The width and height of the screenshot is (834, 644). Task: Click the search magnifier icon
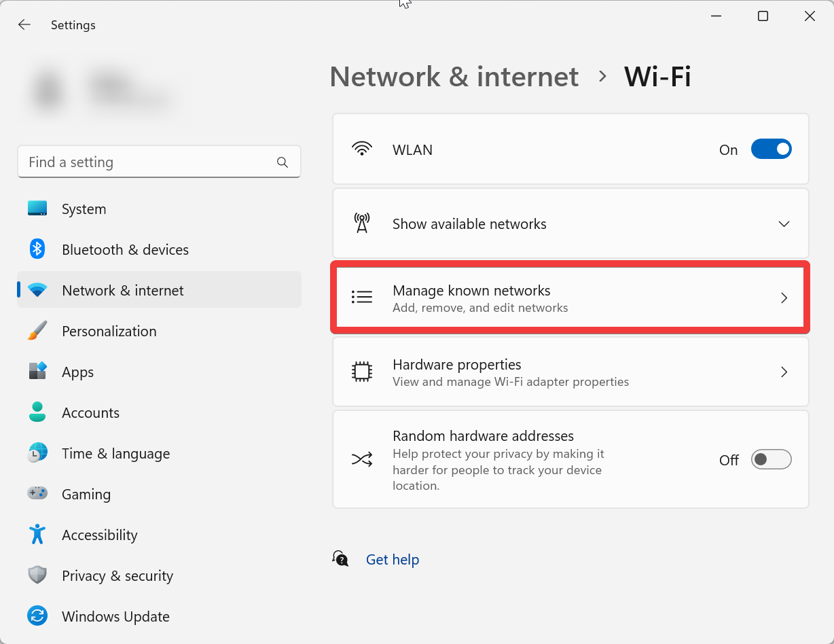pyautogui.click(x=283, y=162)
